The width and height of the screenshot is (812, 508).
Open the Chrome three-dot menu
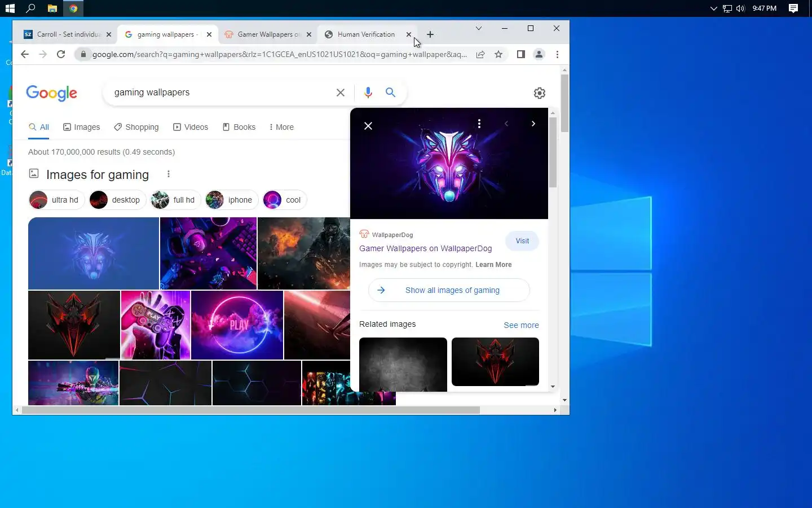click(557, 54)
